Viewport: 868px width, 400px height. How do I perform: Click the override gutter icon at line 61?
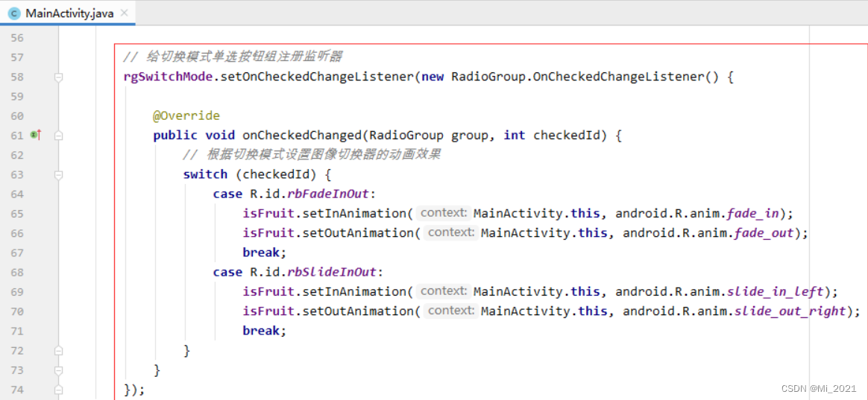37,134
